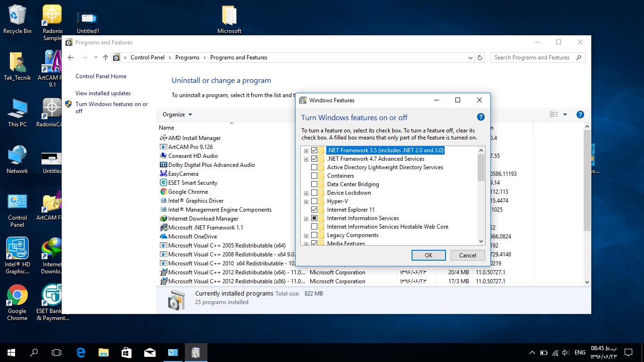Click the Back arrow in Programs and Features

(71, 58)
